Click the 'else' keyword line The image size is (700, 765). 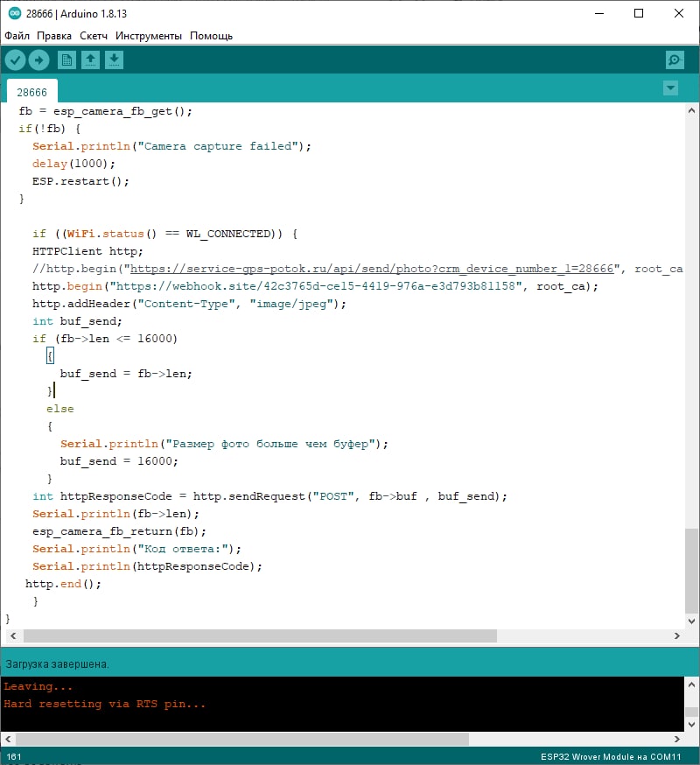(x=60, y=409)
